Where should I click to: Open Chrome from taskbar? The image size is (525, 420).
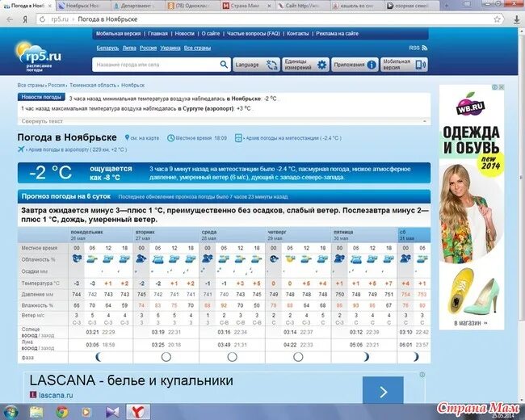(62, 412)
